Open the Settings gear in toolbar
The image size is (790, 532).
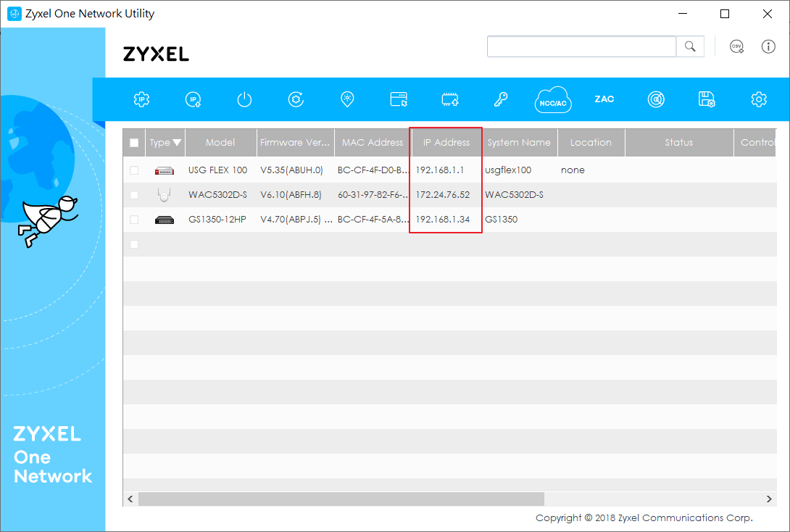point(758,99)
